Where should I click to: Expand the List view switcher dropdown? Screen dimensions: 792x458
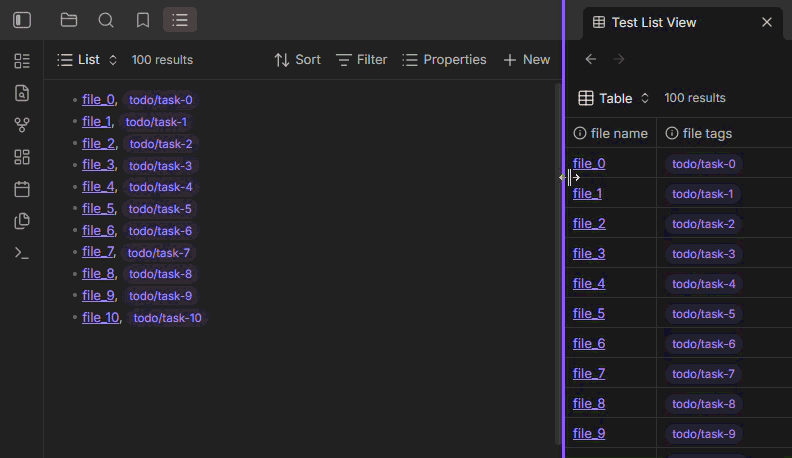[88, 60]
